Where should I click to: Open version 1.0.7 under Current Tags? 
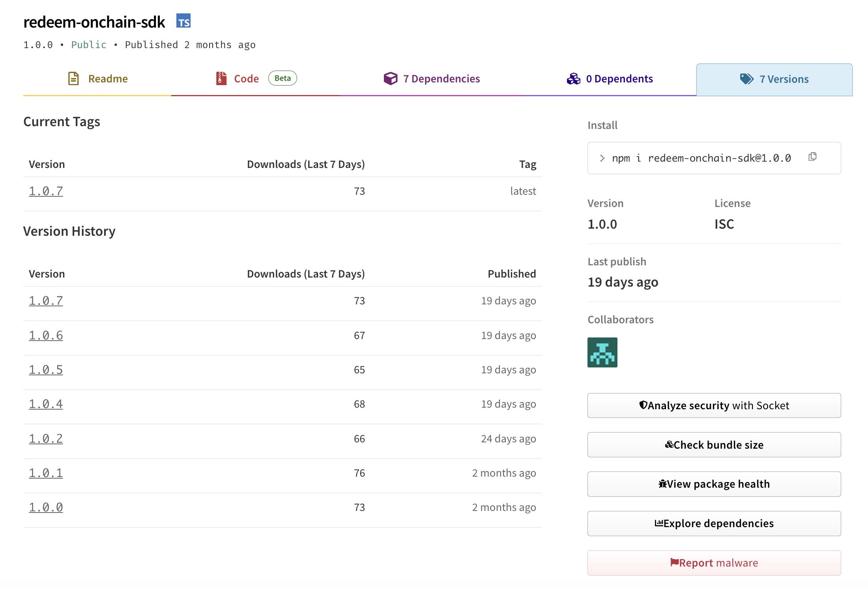[x=46, y=191]
